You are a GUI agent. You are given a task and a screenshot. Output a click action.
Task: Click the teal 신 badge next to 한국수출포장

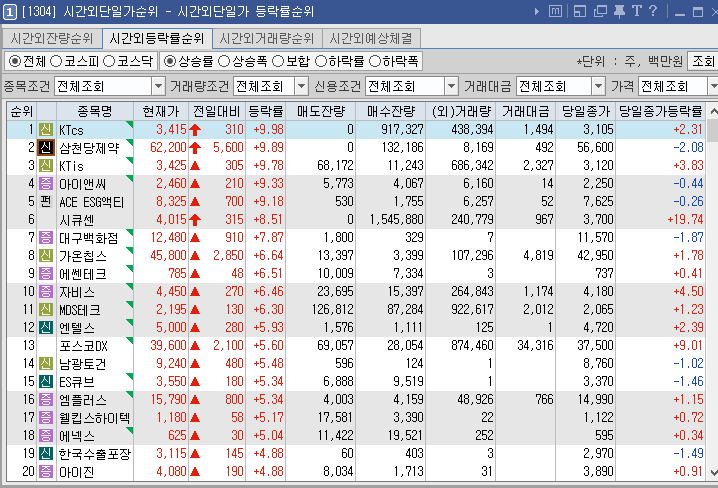click(45, 454)
